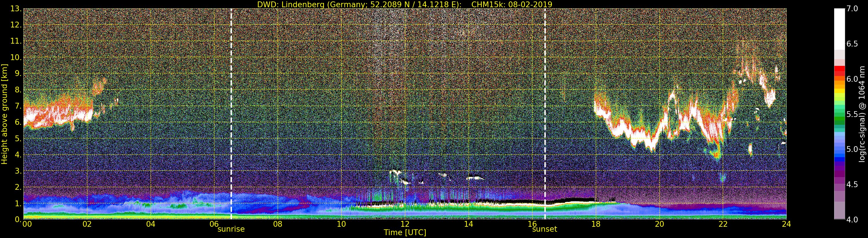Click the 'log(rc-signal) @ 1064 nm' colorbar label
Viewport: 868px width, 238px height.
pos(863,114)
